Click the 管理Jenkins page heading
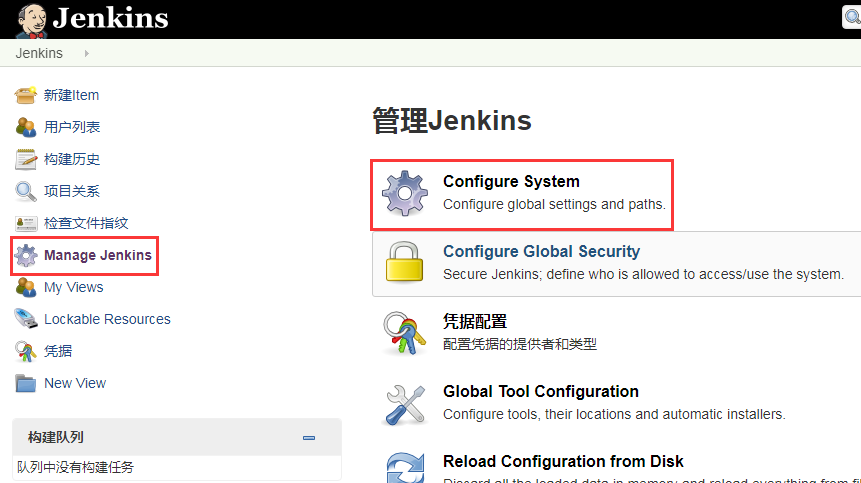861x483 pixels. (x=452, y=120)
